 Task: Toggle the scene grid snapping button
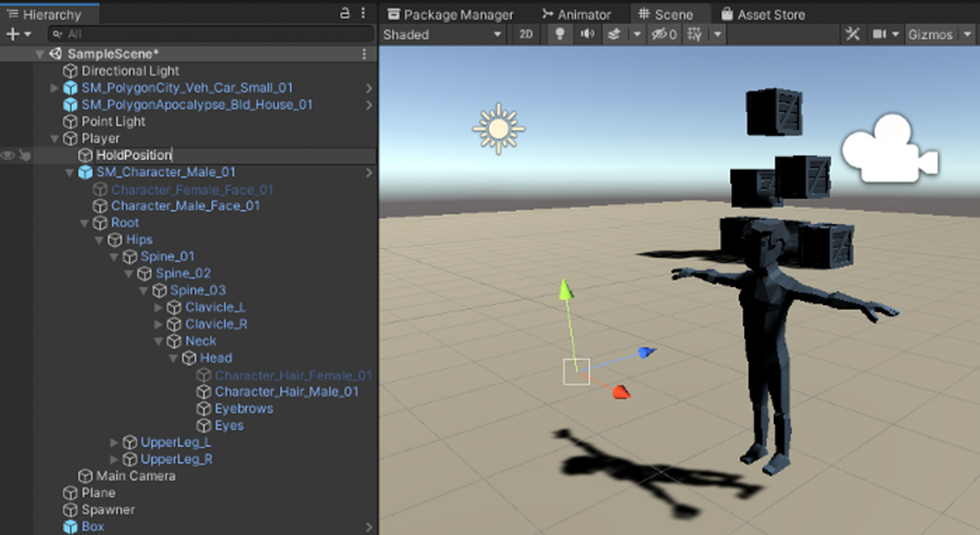(695, 34)
